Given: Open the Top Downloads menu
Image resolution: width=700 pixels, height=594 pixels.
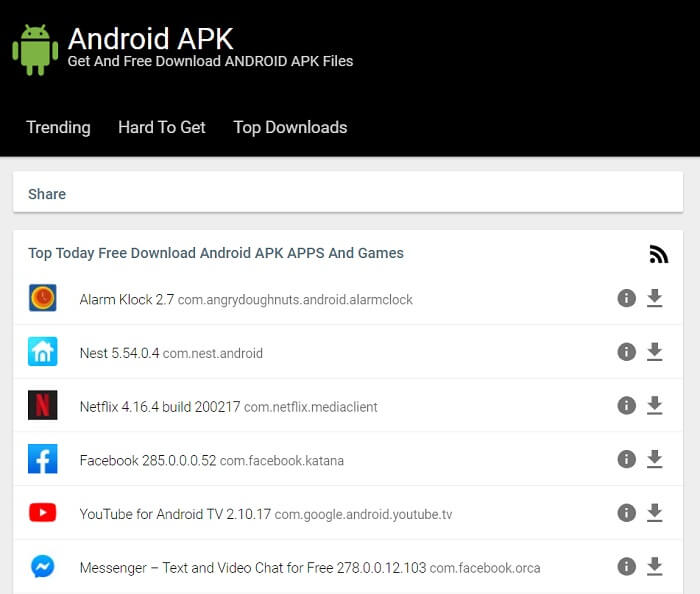Looking at the screenshot, I should [290, 128].
